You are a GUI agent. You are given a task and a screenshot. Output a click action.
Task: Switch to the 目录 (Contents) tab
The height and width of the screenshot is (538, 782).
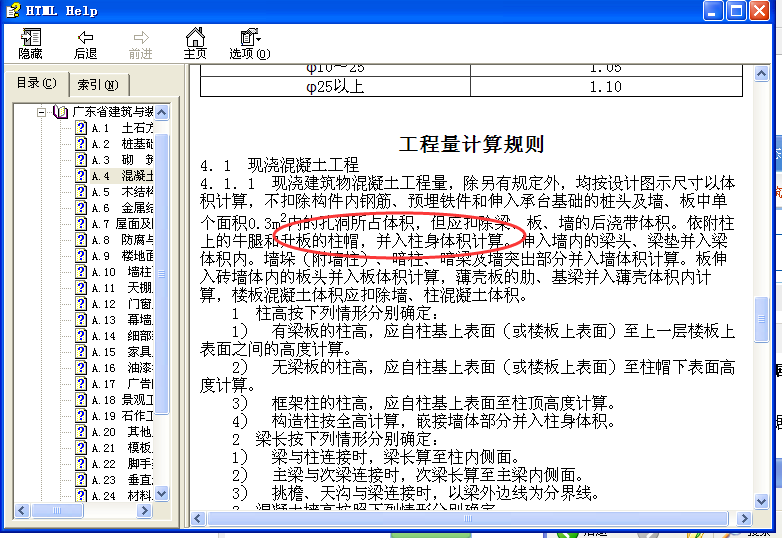(36, 83)
